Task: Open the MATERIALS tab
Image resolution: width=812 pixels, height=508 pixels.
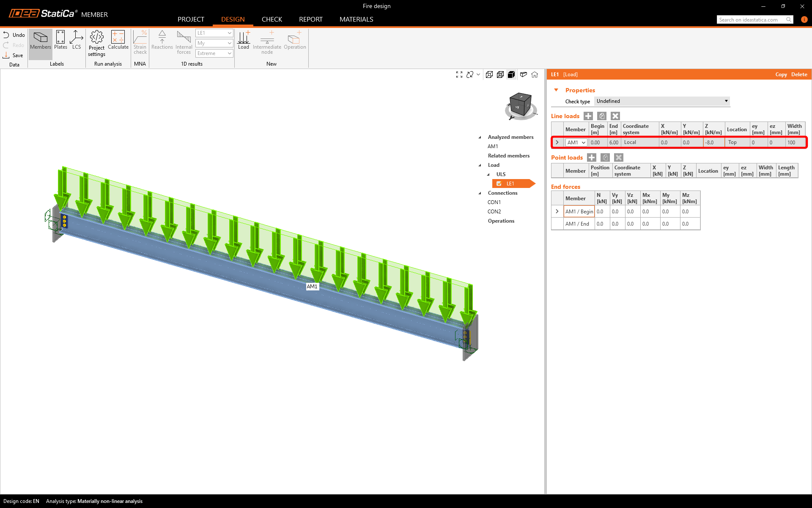Action: pos(356,19)
